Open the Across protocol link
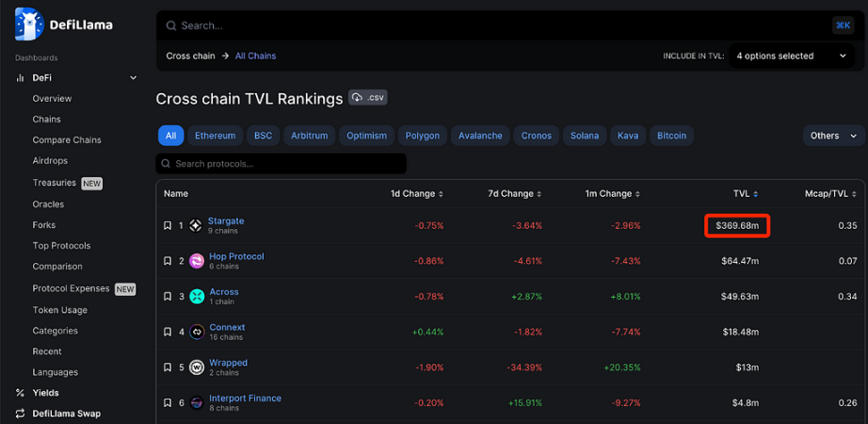Viewport: 868px width, 424px height. pos(224,291)
